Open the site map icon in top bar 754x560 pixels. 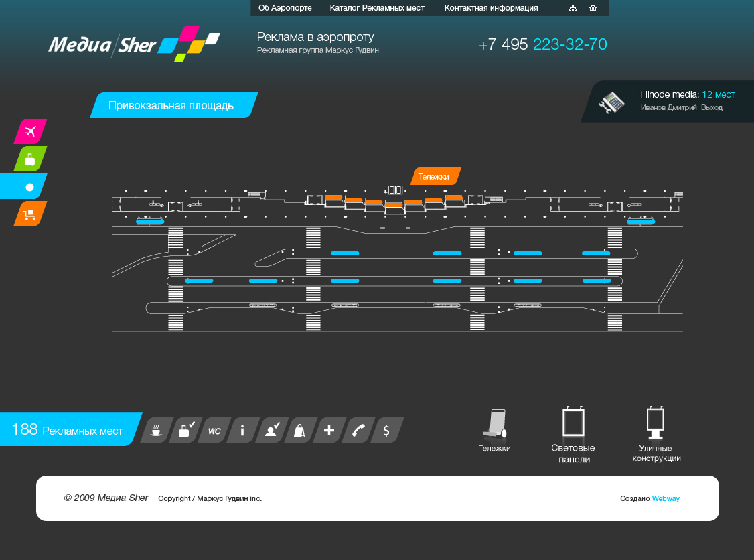pyautogui.click(x=573, y=7)
